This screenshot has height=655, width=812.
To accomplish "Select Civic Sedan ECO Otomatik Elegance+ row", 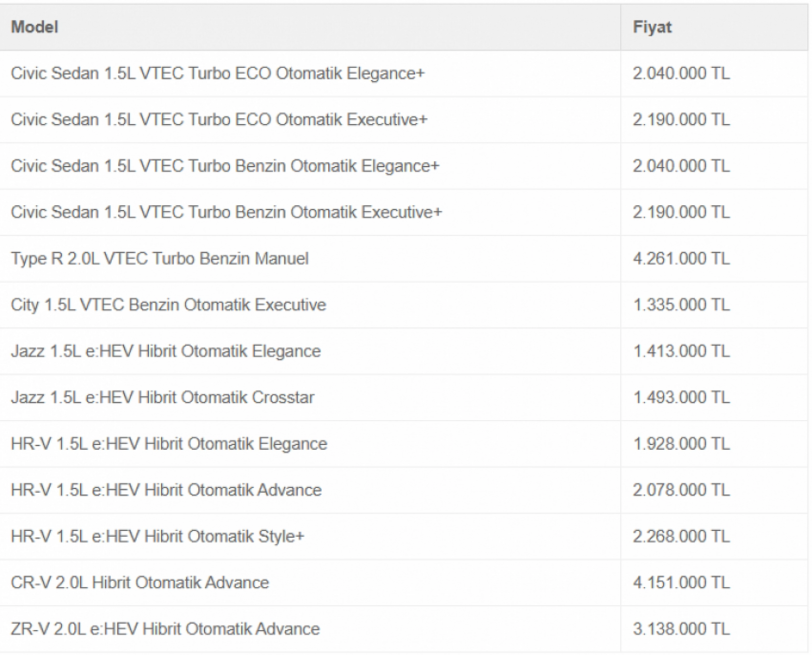I will click(218, 73).
